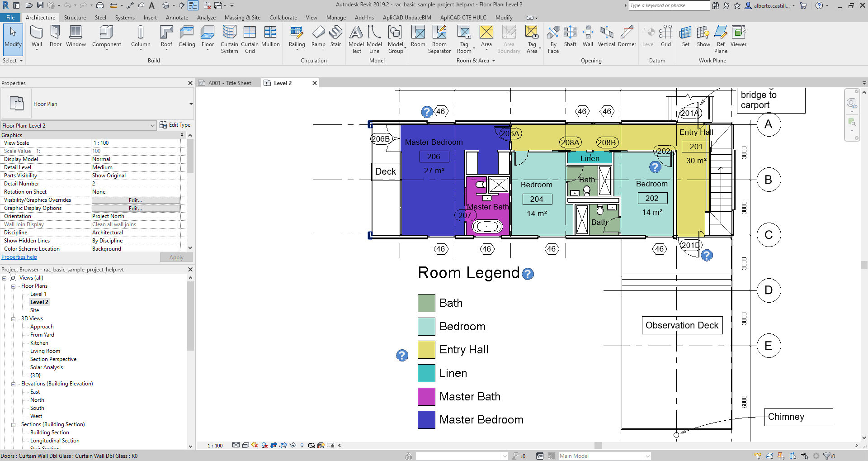Click Edit Type in the Properties palette
This screenshot has height=461, width=868.
click(175, 125)
